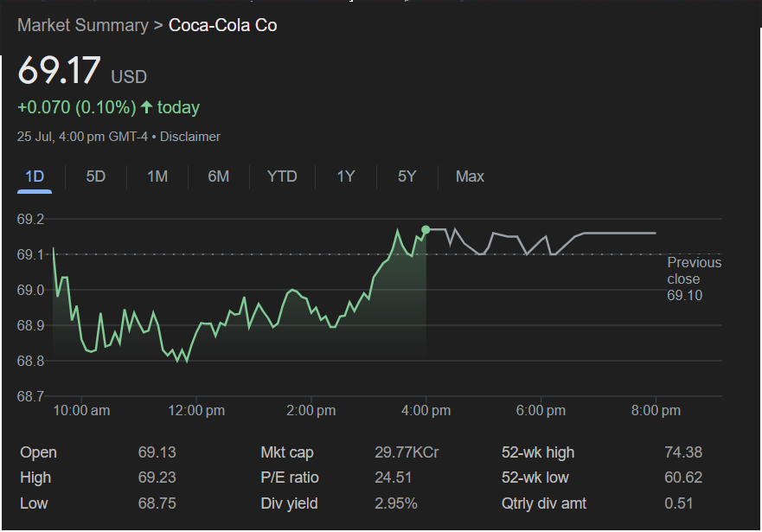Screen dimensions: 762x532
Task: Show the 6M chart range
Action: click(x=219, y=176)
